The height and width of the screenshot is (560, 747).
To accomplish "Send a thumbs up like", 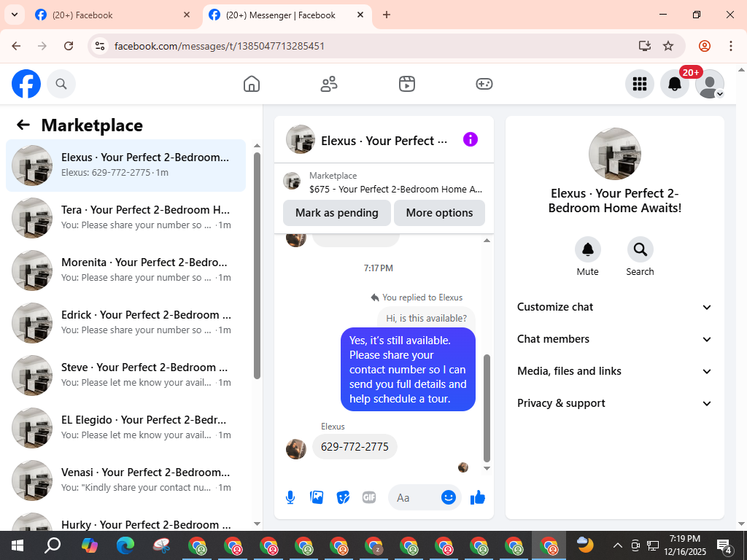I will [477, 497].
